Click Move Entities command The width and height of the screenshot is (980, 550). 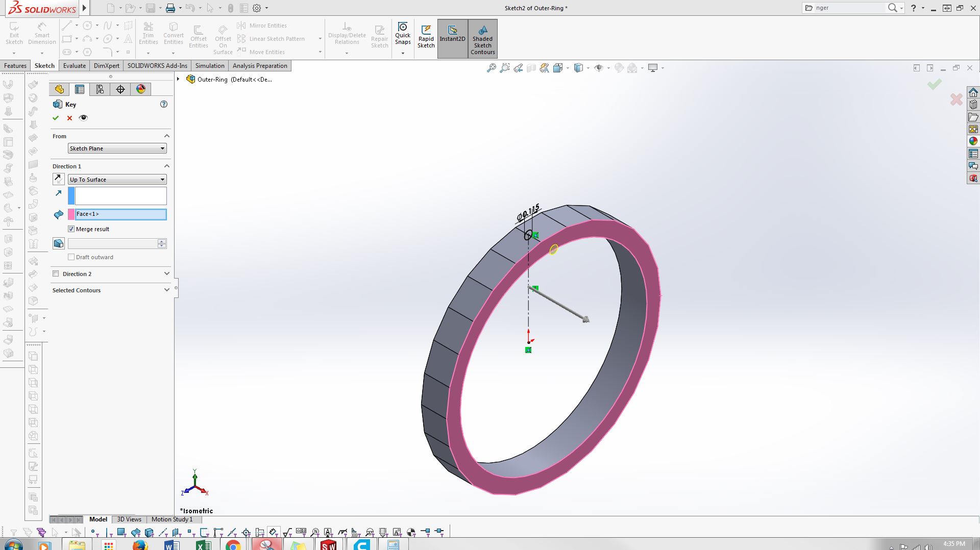[x=261, y=52]
